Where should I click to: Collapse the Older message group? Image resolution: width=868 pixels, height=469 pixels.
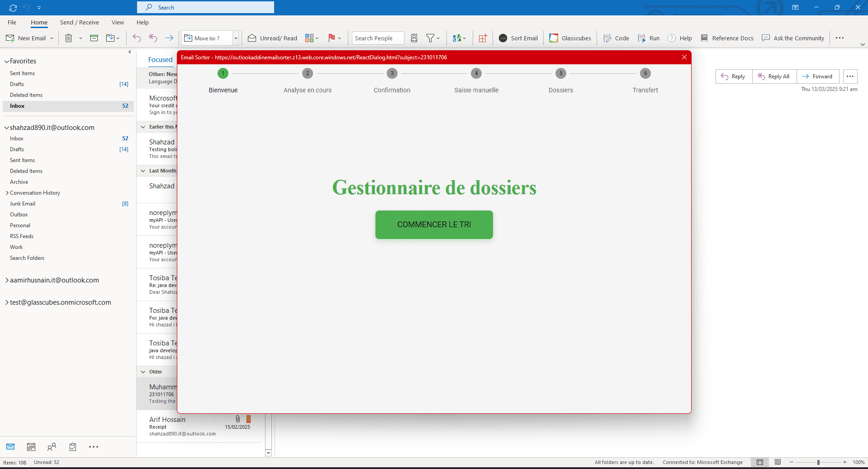click(x=143, y=372)
